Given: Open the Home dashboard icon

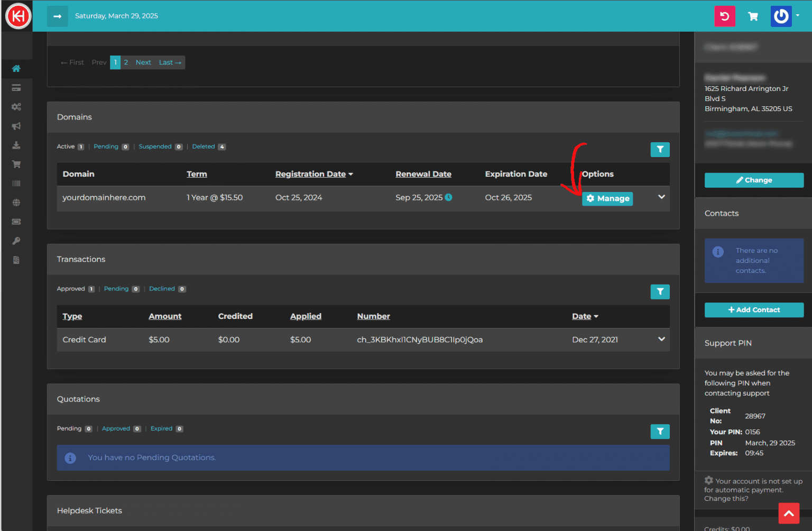Looking at the screenshot, I should pos(16,69).
